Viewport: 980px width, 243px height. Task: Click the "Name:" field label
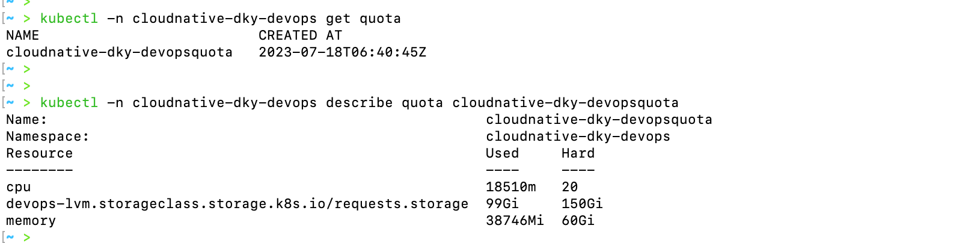tap(26, 120)
